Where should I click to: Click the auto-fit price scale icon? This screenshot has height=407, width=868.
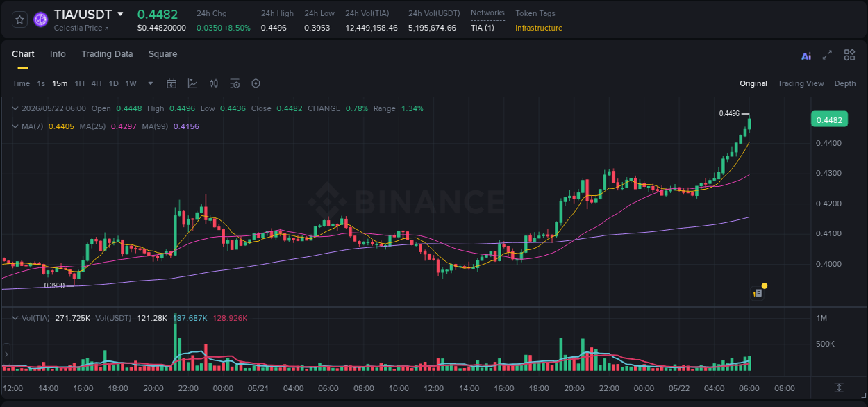coord(839,387)
